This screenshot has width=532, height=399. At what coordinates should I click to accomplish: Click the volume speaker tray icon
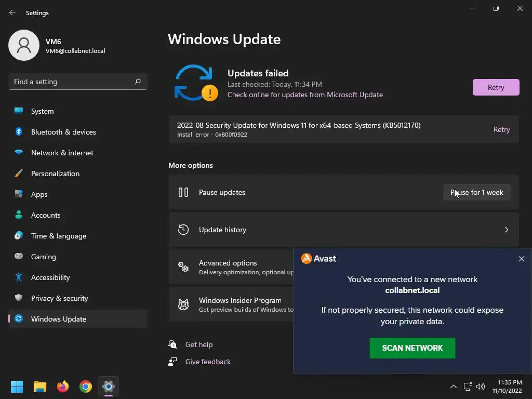(x=481, y=387)
